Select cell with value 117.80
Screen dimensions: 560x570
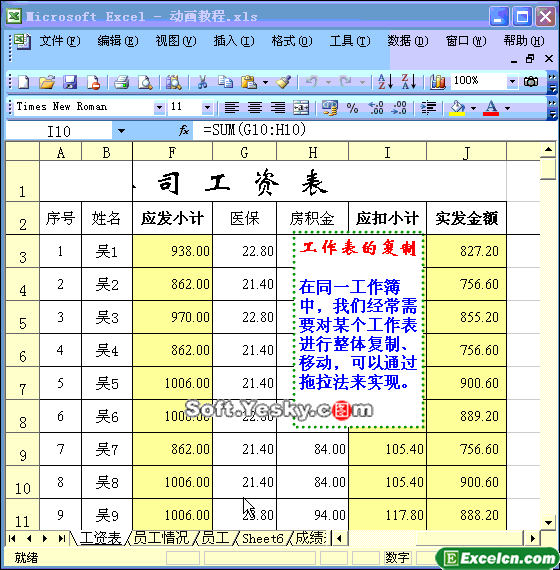388,515
